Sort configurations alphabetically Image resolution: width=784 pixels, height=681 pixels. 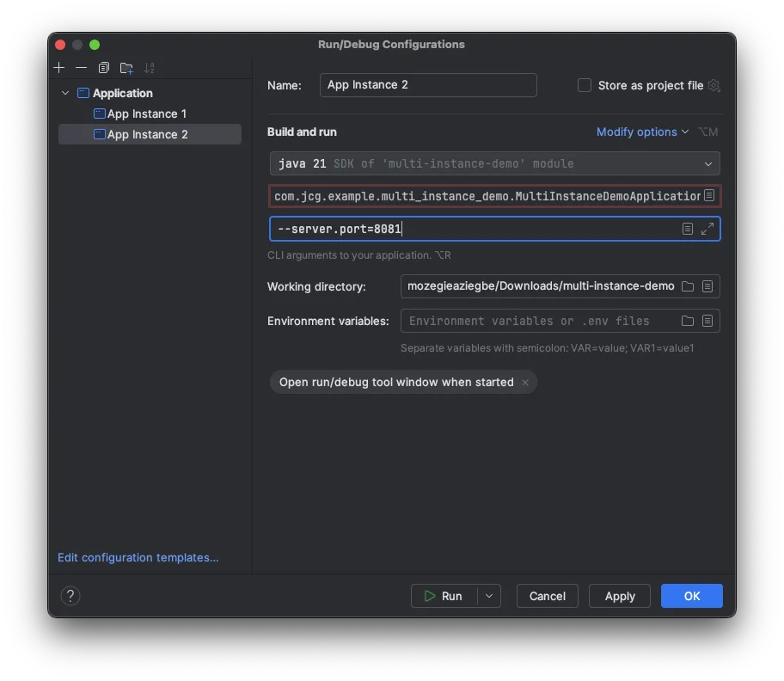149,68
